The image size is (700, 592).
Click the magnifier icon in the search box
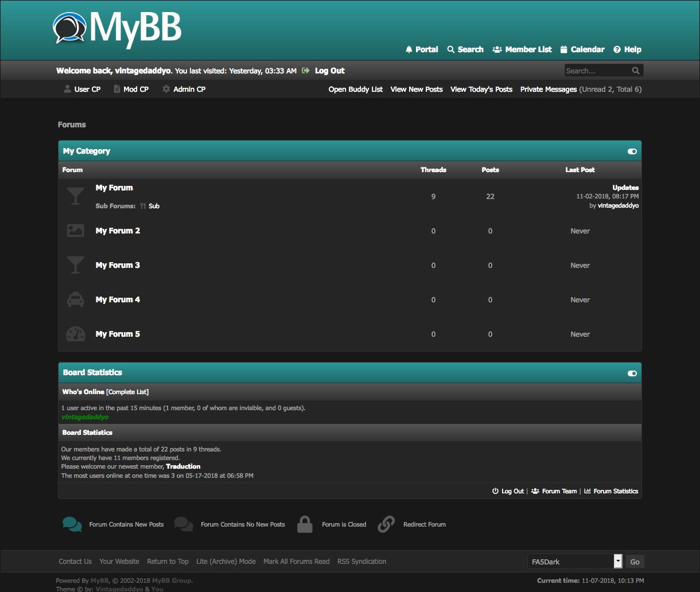pos(636,71)
